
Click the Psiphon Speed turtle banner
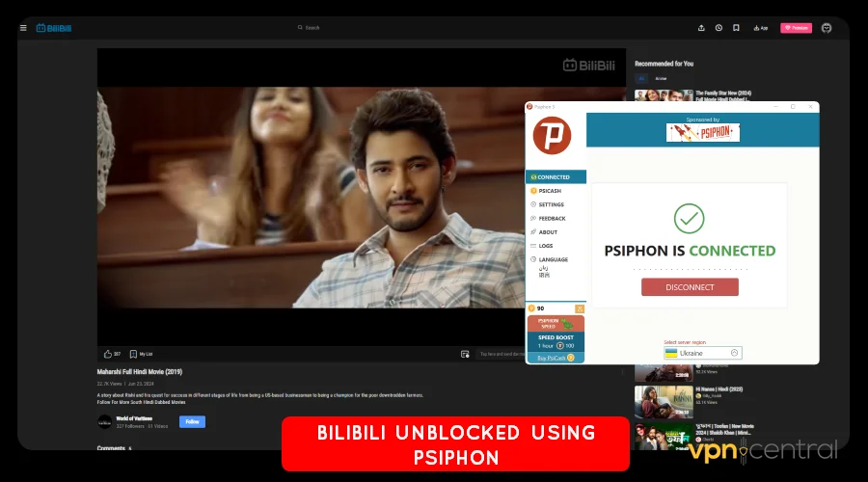(556, 324)
